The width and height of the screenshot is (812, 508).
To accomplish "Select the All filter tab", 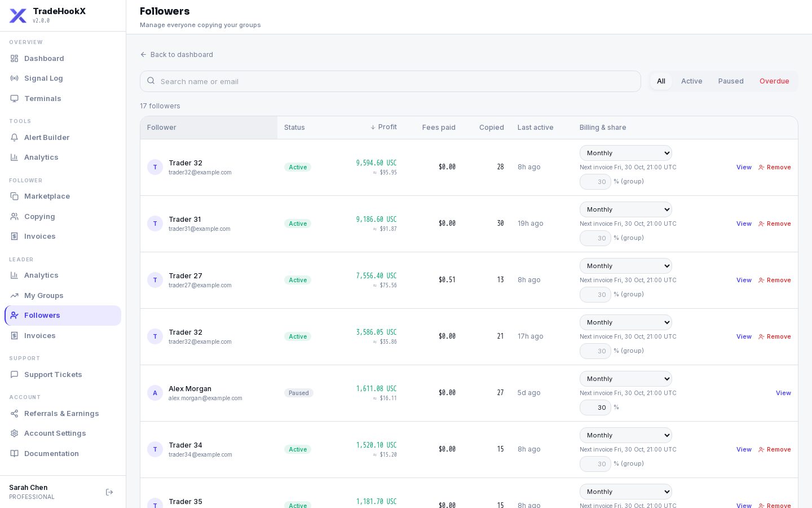I will 661,81.
